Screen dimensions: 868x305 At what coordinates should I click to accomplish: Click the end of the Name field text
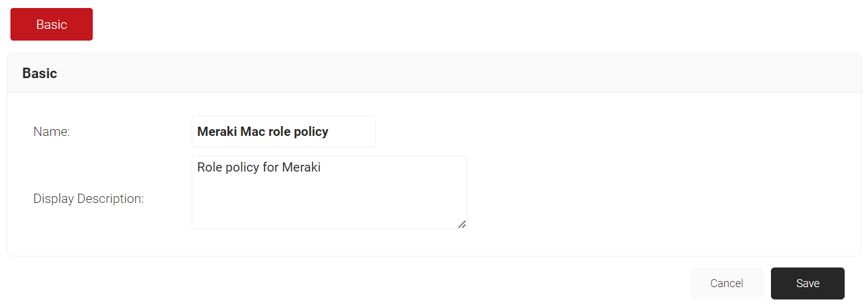point(329,132)
